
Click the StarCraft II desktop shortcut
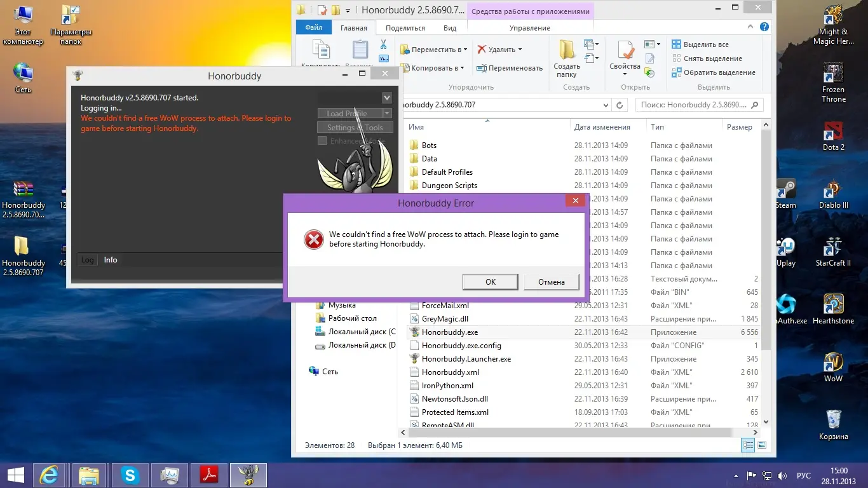pyautogui.click(x=833, y=251)
